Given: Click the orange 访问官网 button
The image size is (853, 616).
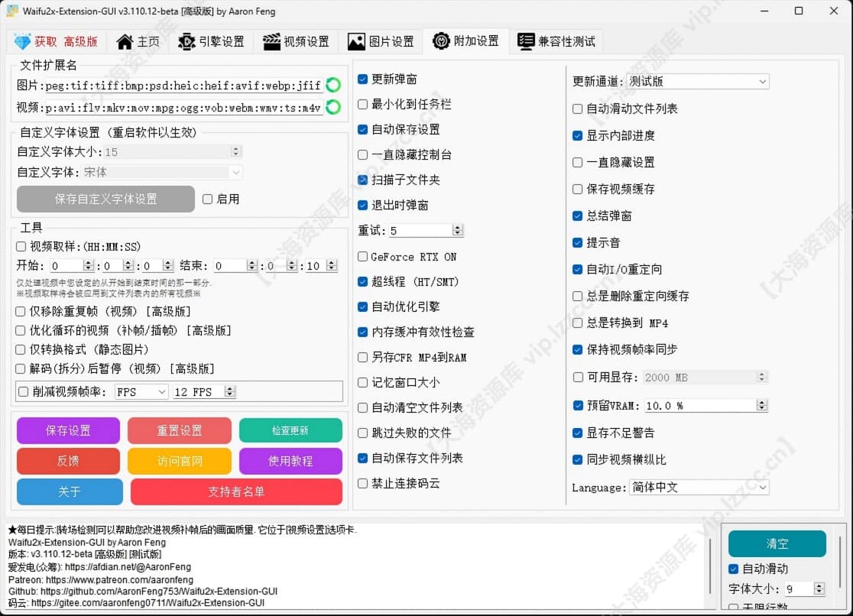Looking at the screenshot, I should (180, 462).
